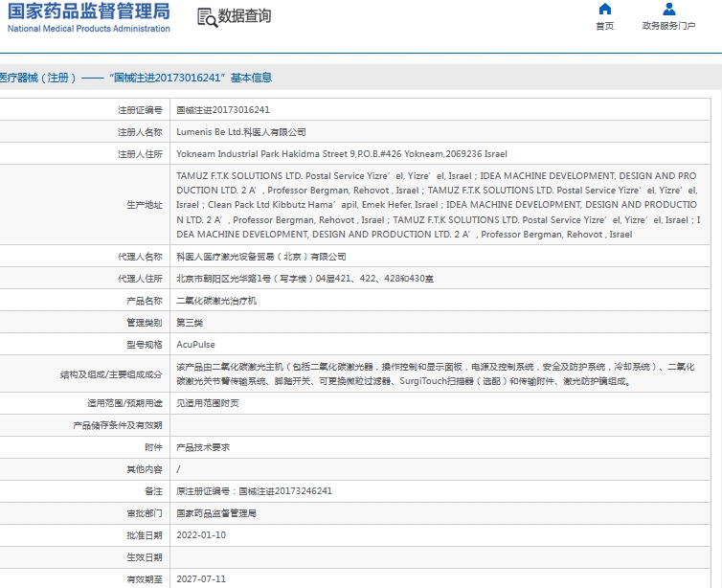Click the 批准日期 label
Image resolution: width=722 pixels, height=588 pixels.
point(145,535)
